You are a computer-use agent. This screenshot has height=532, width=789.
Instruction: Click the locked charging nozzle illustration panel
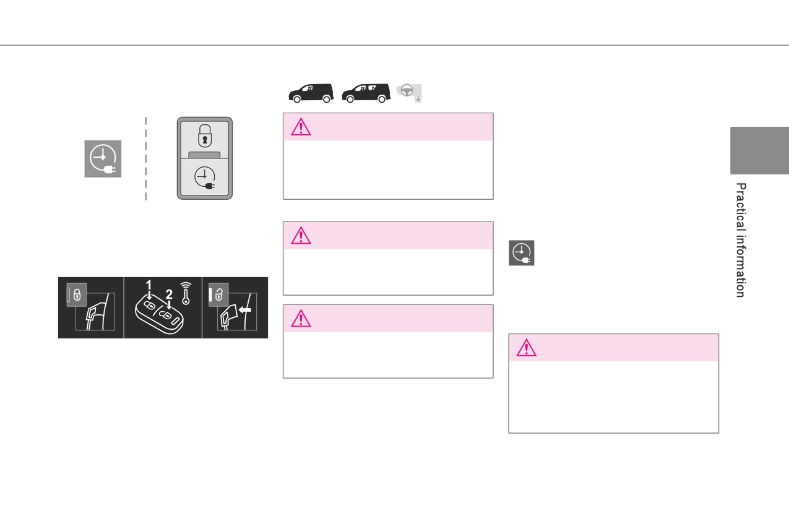coord(91,307)
